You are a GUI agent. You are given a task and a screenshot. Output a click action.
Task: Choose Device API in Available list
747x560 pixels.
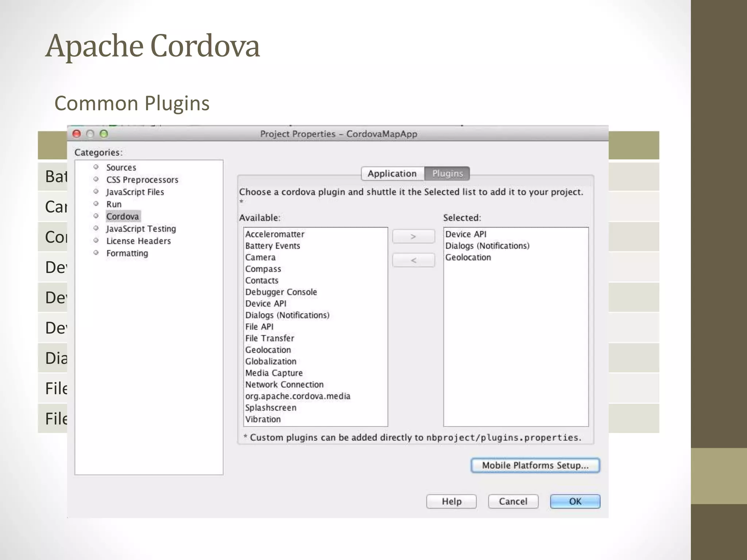(x=266, y=304)
